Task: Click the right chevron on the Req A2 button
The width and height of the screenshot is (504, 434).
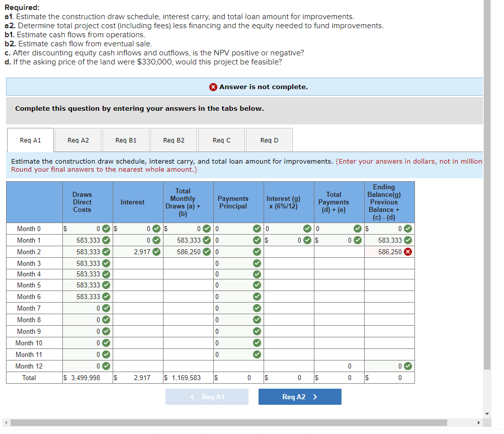Action: click(315, 397)
